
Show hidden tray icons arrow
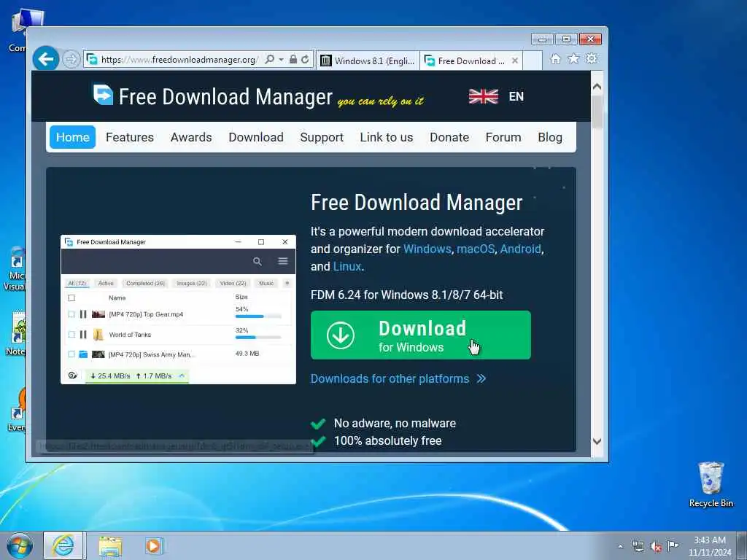click(620, 547)
